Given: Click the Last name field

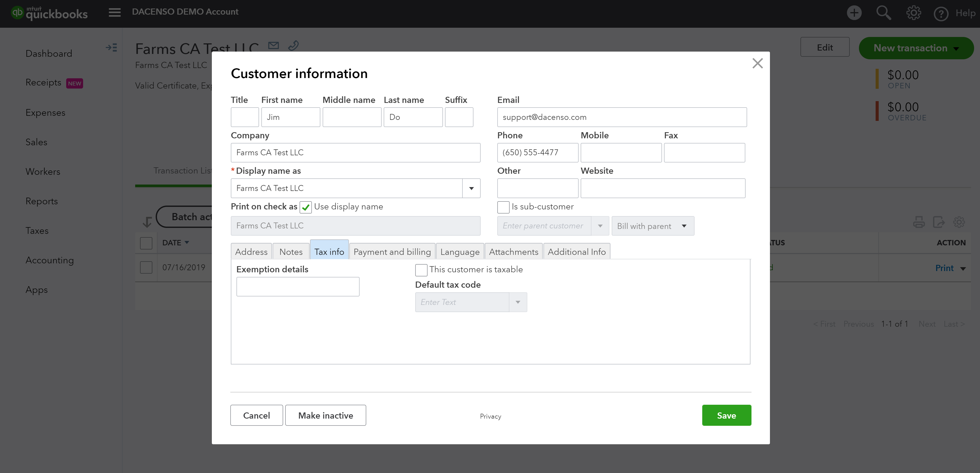Looking at the screenshot, I should [x=413, y=117].
